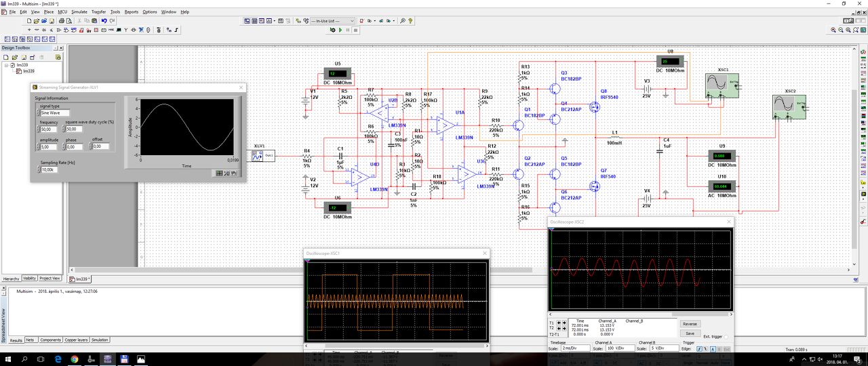Click the Reverse button on the oscilloscope

click(x=690, y=324)
